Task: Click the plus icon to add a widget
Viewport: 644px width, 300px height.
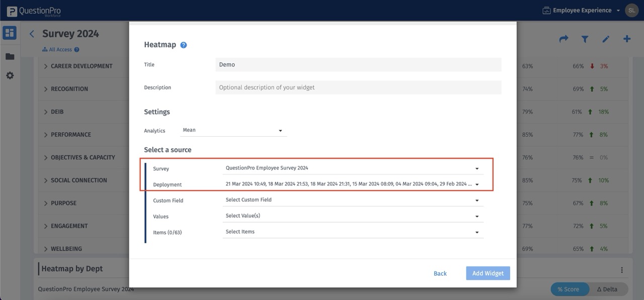Action: click(627, 39)
